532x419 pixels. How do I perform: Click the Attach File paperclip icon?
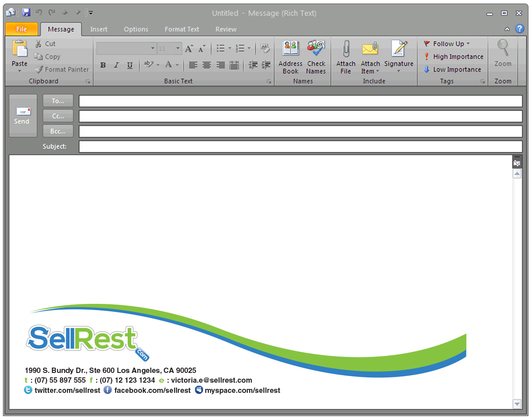click(x=346, y=49)
